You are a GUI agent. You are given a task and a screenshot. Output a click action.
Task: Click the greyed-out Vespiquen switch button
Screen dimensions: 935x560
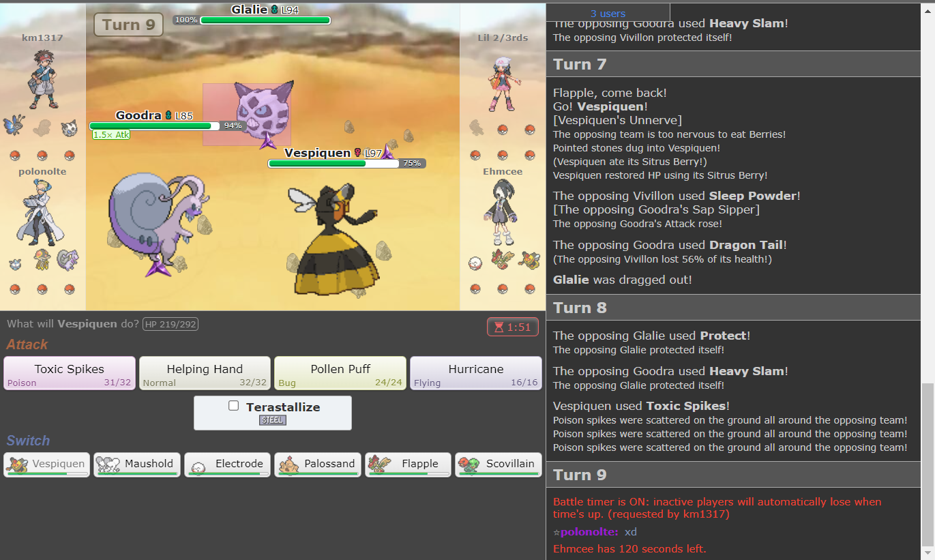click(46, 465)
